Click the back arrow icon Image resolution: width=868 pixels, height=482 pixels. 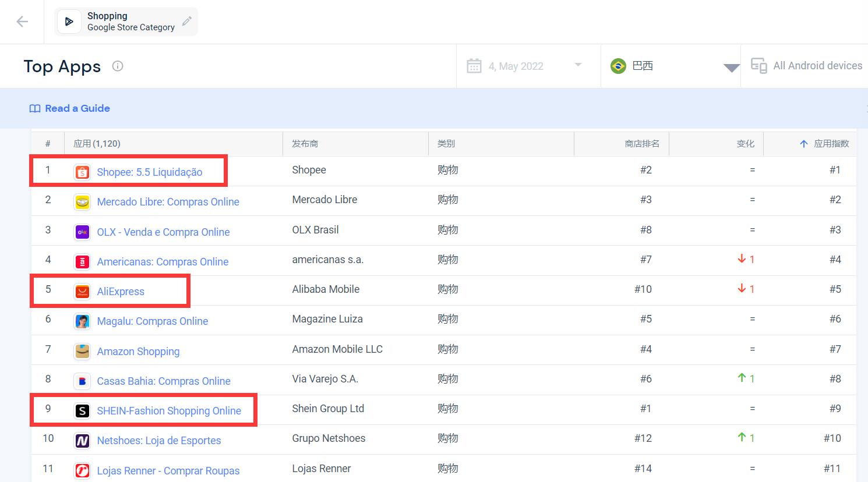(22, 22)
